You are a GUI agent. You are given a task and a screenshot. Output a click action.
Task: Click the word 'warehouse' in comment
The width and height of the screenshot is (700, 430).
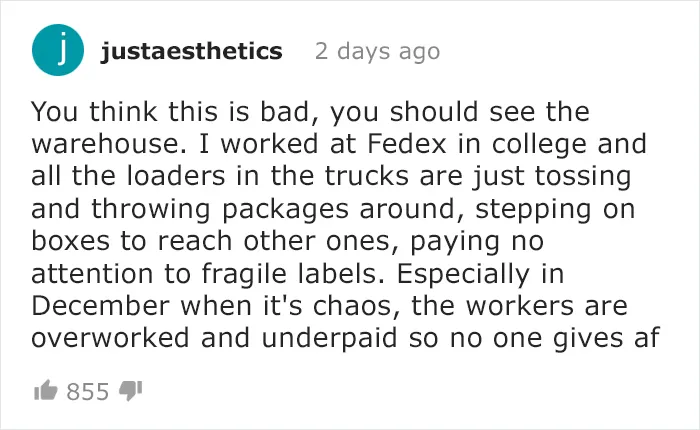(109, 144)
